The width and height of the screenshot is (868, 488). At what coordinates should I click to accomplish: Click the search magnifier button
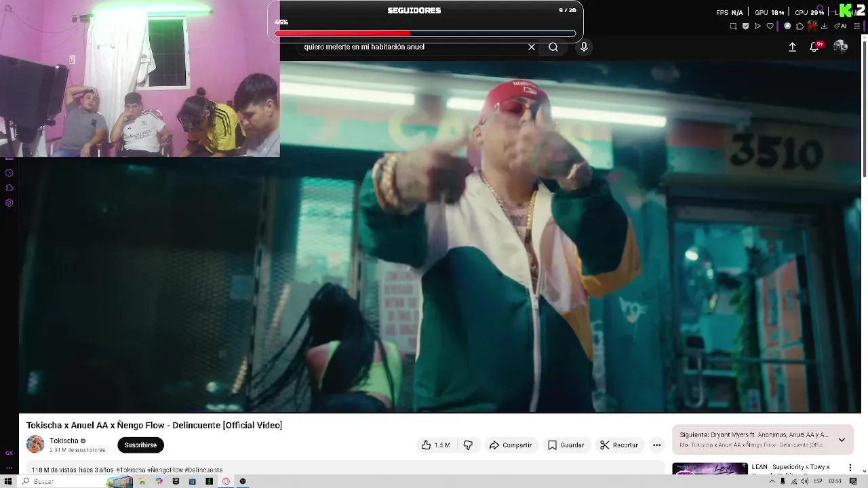point(553,47)
